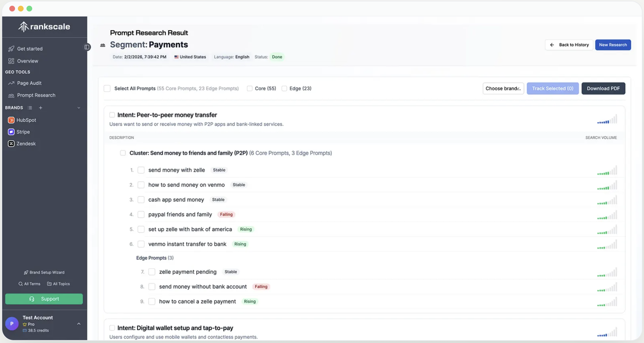Click search volume bars for paypal friends and family
The image size is (644, 343).
click(x=607, y=215)
